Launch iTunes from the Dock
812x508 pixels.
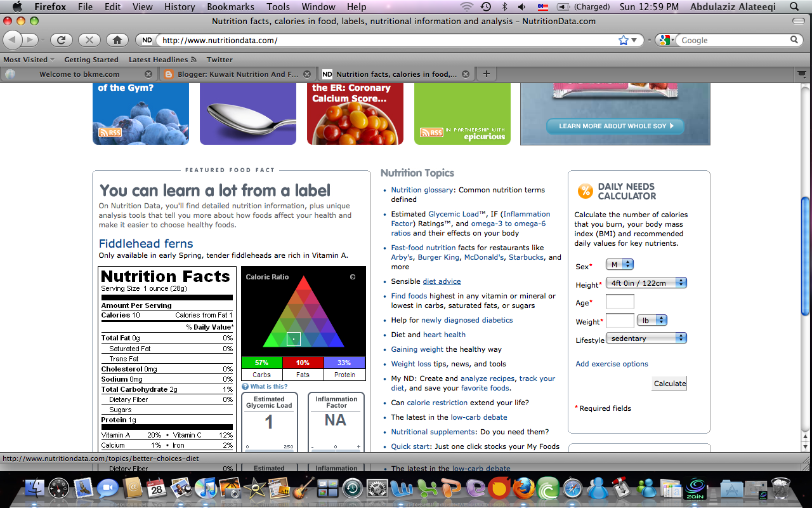coord(206,488)
